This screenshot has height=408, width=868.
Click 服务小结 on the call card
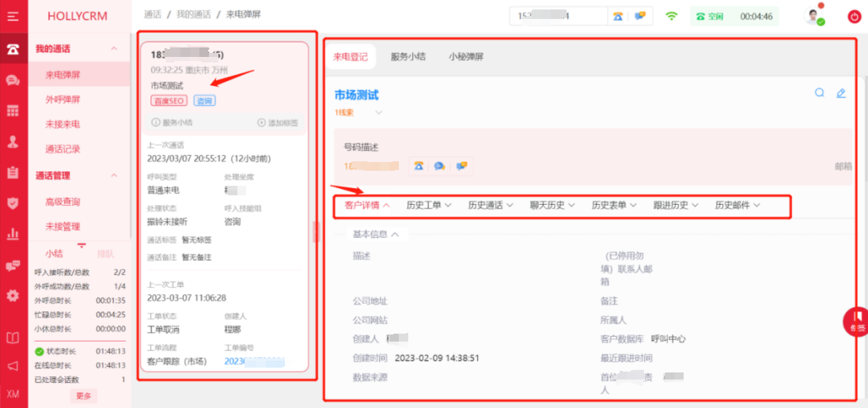point(172,123)
